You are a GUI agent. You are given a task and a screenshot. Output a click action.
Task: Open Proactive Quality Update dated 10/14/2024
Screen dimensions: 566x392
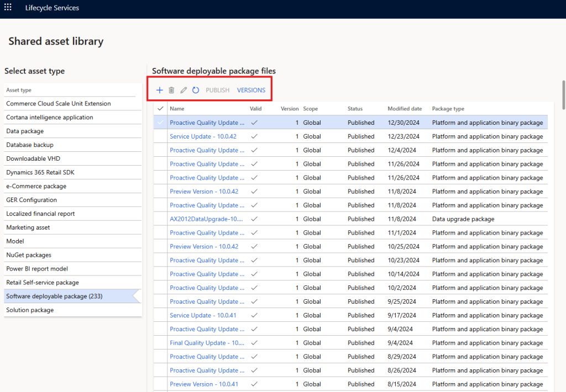[207, 274]
